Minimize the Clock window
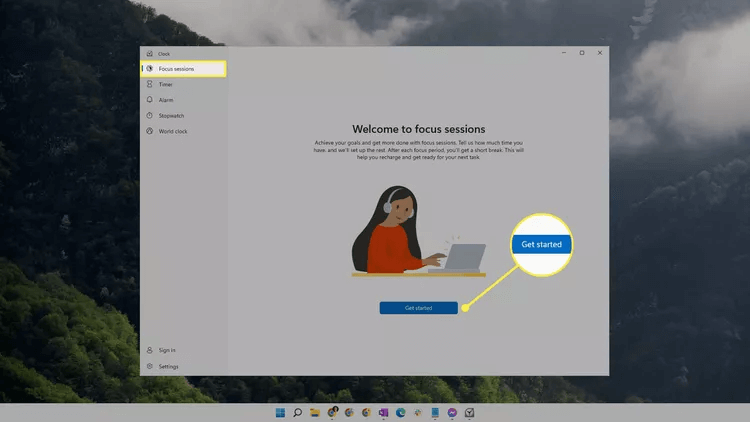The image size is (750, 422). pyautogui.click(x=564, y=53)
